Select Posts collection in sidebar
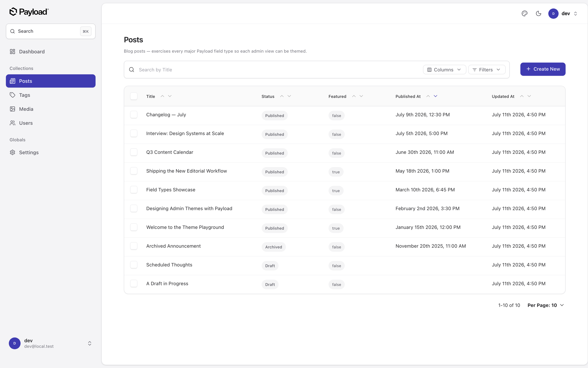Viewport: 588px width, 368px height. (x=51, y=81)
